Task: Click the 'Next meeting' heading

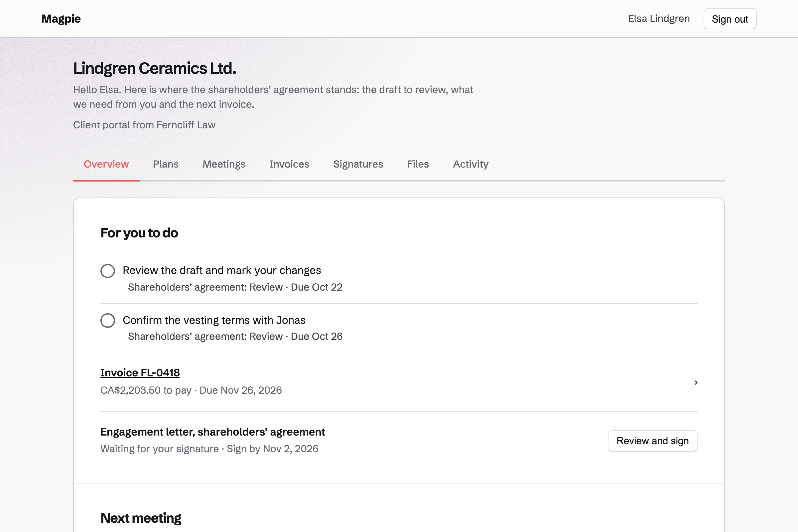Action: tap(141, 518)
